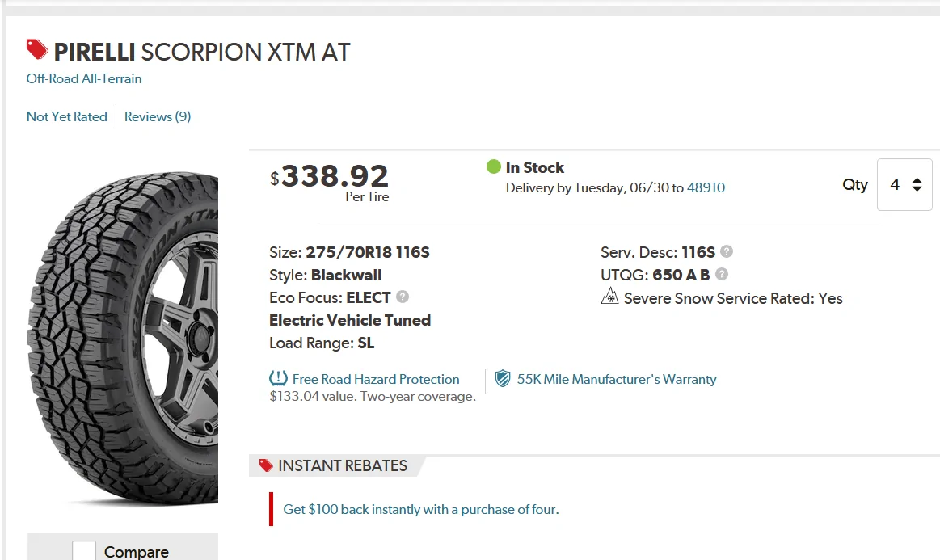The height and width of the screenshot is (560, 940).
Task: Click the red tag icon in Instant Rebates
Action: pyautogui.click(x=266, y=465)
